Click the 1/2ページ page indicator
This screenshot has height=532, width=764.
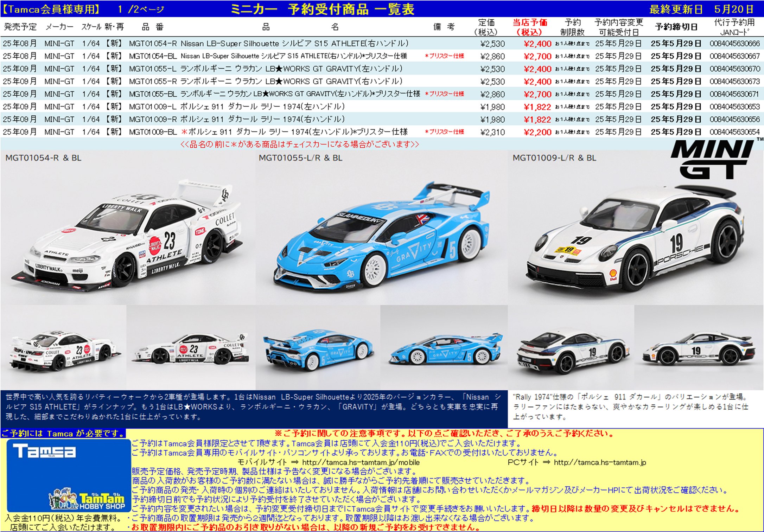141,9
